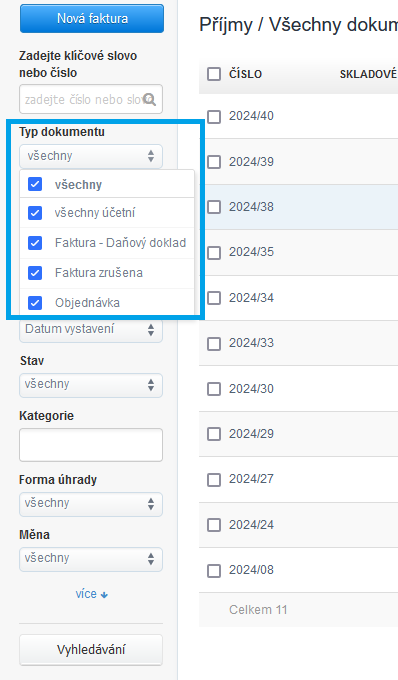Select the checkbox for invoice 2024/30
The height and width of the screenshot is (680, 398).
pyautogui.click(x=214, y=389)
